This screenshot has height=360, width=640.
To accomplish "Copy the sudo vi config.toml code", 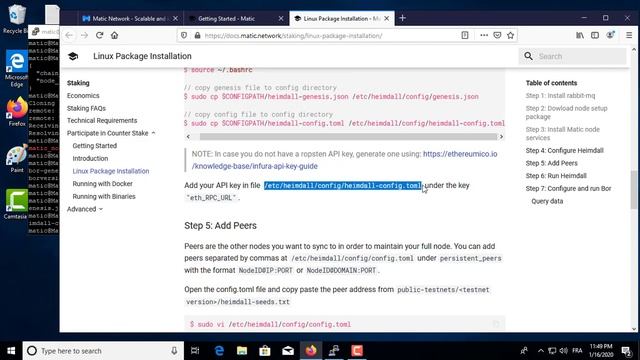I will point(496,324).
